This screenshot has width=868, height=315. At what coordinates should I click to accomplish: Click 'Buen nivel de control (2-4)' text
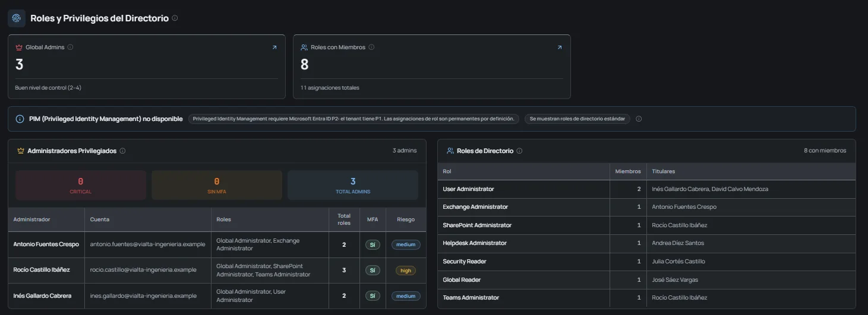click(x=48, y=88)
